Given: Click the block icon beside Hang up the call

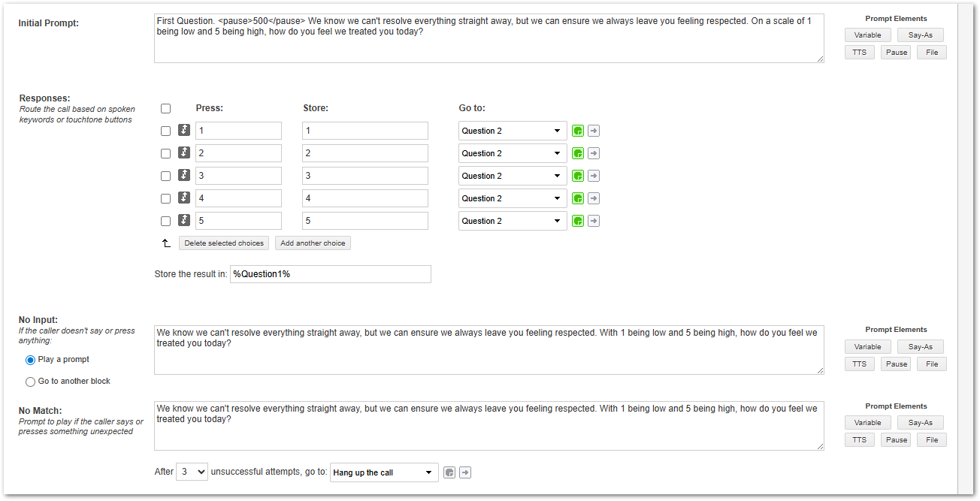Looking at the screenshot, I should (x=449, y=472).
